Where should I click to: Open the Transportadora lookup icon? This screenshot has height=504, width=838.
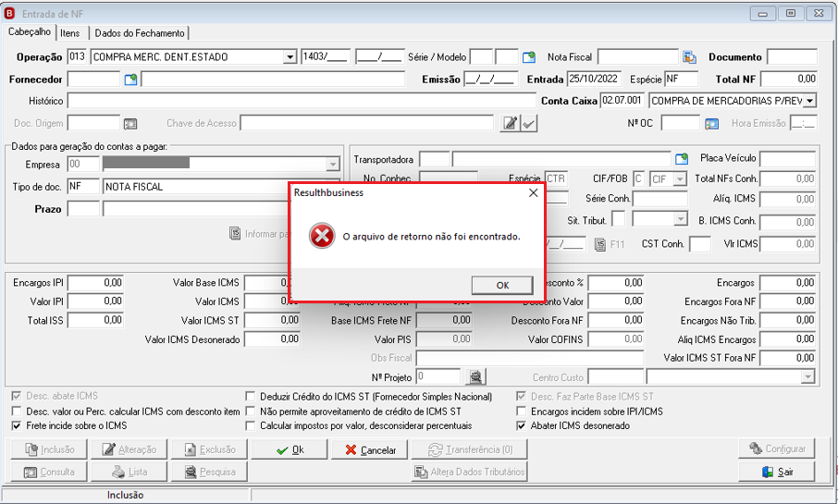point(682,159)
